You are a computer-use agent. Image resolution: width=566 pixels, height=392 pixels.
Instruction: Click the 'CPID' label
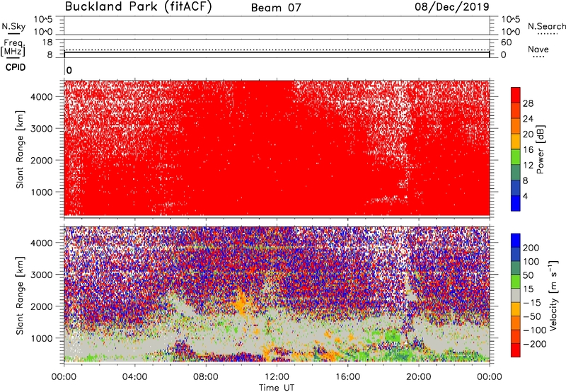(16, 67)
